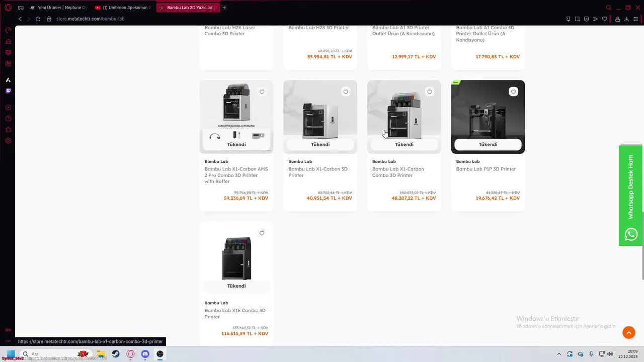Favorite the Bambu Lab P1P 3D Printer
644x362 pixels.
513,92
